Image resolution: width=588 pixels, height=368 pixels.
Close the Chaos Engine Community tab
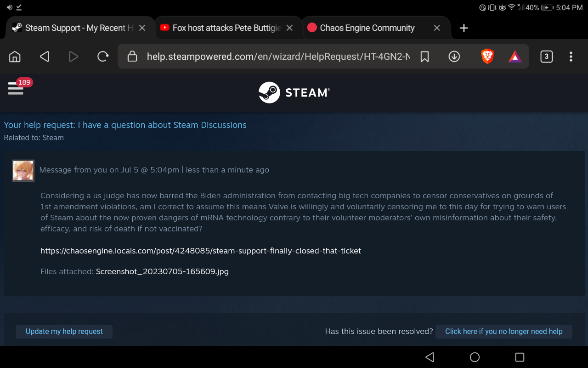[x=437, y=28]
